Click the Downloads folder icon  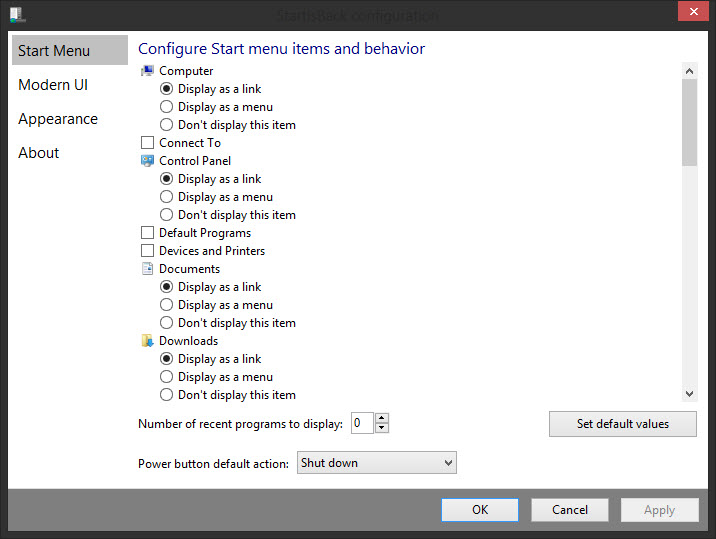click(147, 341)
